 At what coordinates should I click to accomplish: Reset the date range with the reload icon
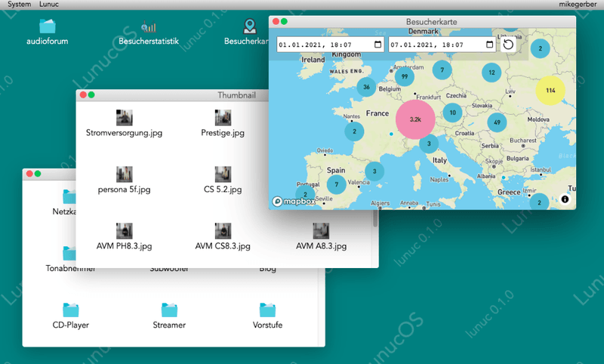[508, 45]
